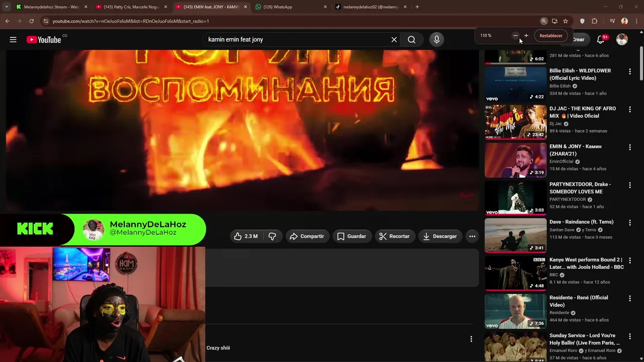Click the Compartir share button
The width and height of the screenshot is (644, 362).
click(x=307, y=236)
